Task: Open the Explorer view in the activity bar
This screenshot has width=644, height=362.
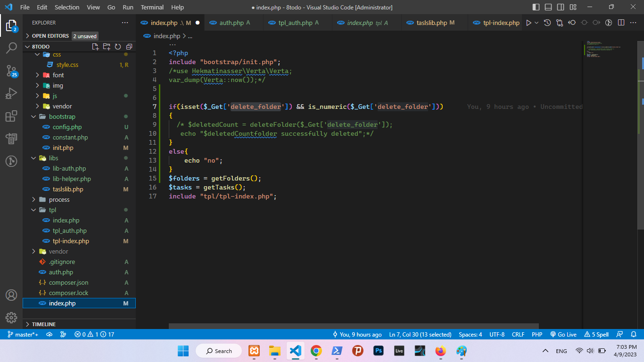Action: coord(11,25)
